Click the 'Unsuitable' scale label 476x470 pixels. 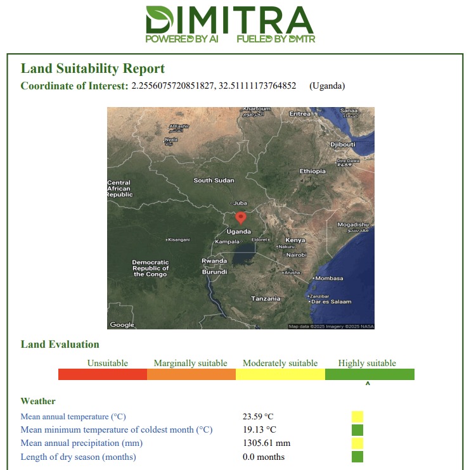coord(108,363)
